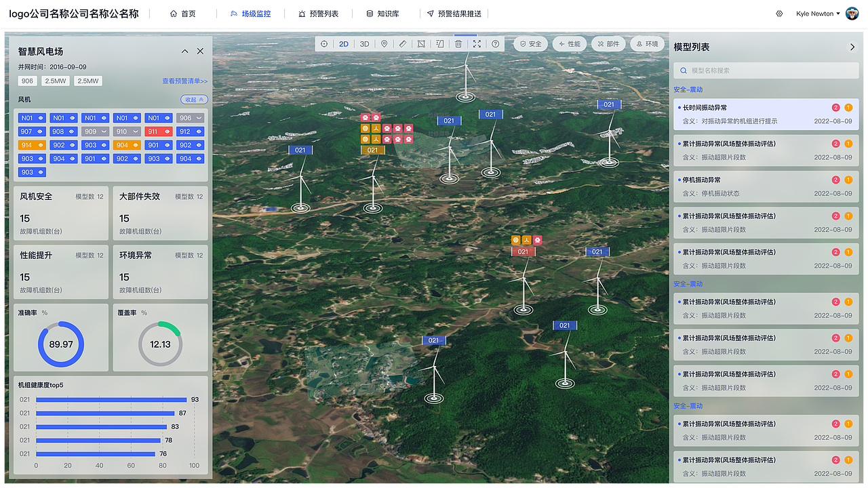The width and height of the screenshot is (868, 488).
Task: Click the red badge 2 on 停机振动异常
Action: [x=835, y=180]
